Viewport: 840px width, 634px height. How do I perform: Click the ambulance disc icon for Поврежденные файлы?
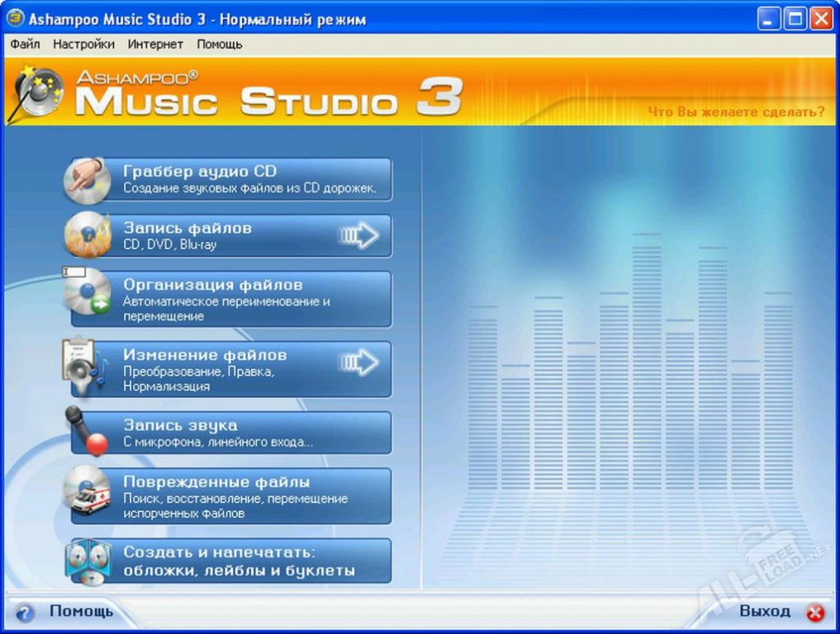pyautogui.click(x=88, y=490)
